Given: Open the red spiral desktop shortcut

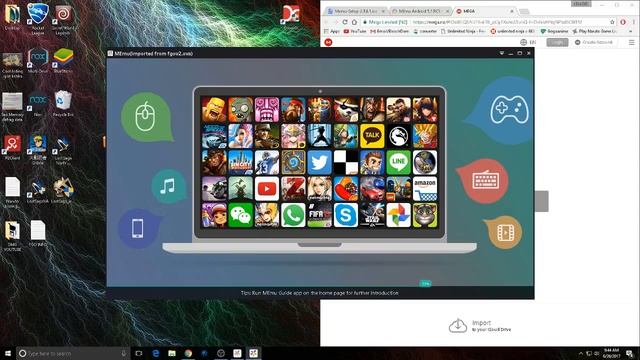Looking at the screenshot, I should click(x=63, y=18).
